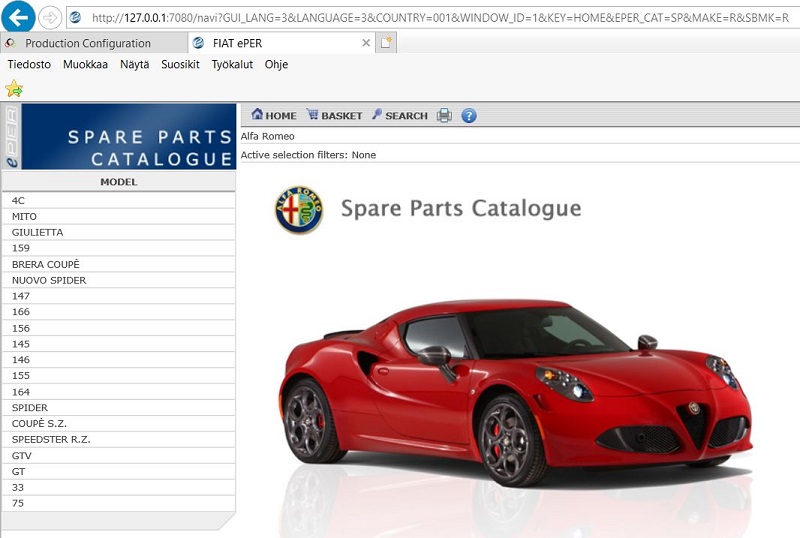Viewport: 800px width, 538px height.
Task: Select model MITO
Action: tap(118, 216)
